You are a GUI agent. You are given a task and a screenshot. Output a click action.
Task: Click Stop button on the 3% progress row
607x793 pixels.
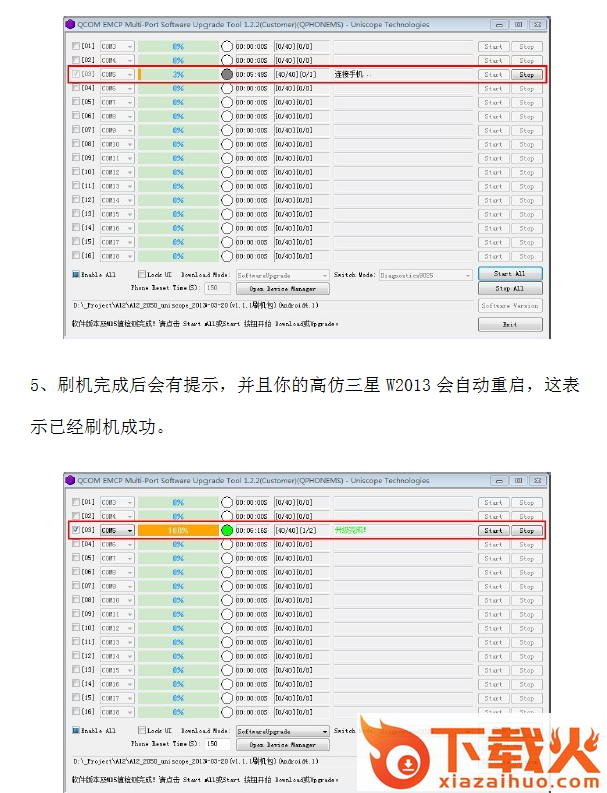[x=526, y=74]
